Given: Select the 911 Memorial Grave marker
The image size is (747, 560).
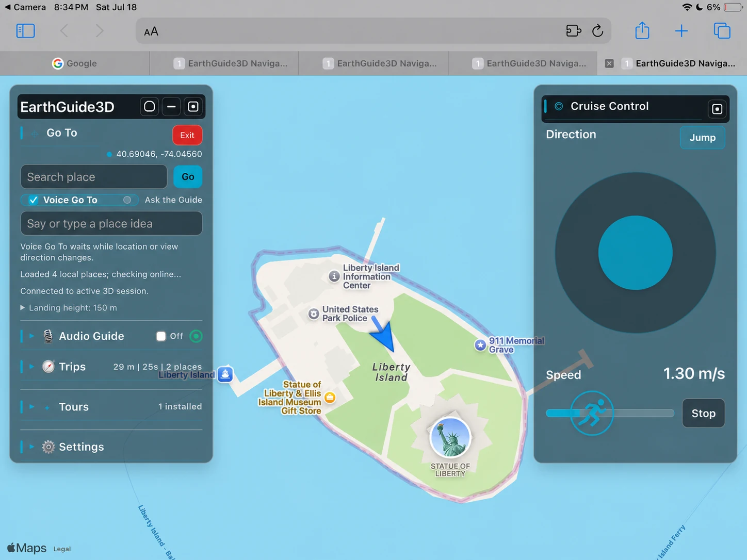Looking at the screenshot, I should 480,345.
